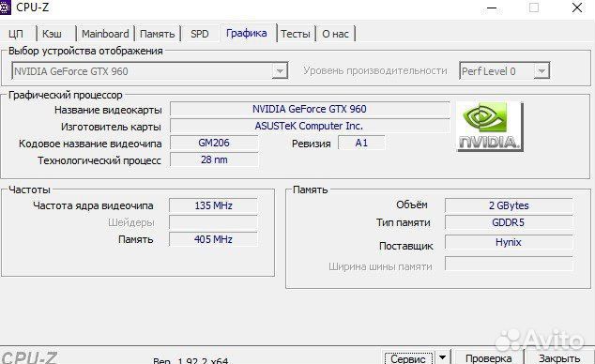Click the 28 nm process value
The width and height of the screenshot is (595, 364).
(214, 159)
